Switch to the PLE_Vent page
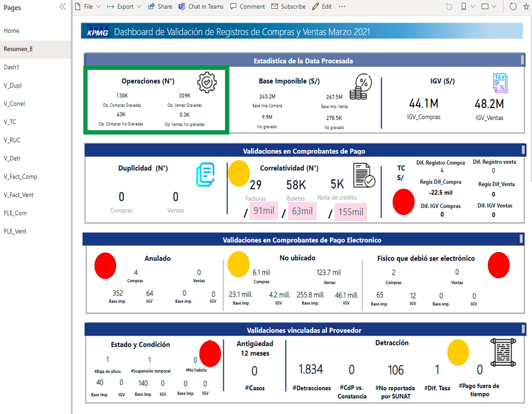532x414 pixels. click(15, 231)
